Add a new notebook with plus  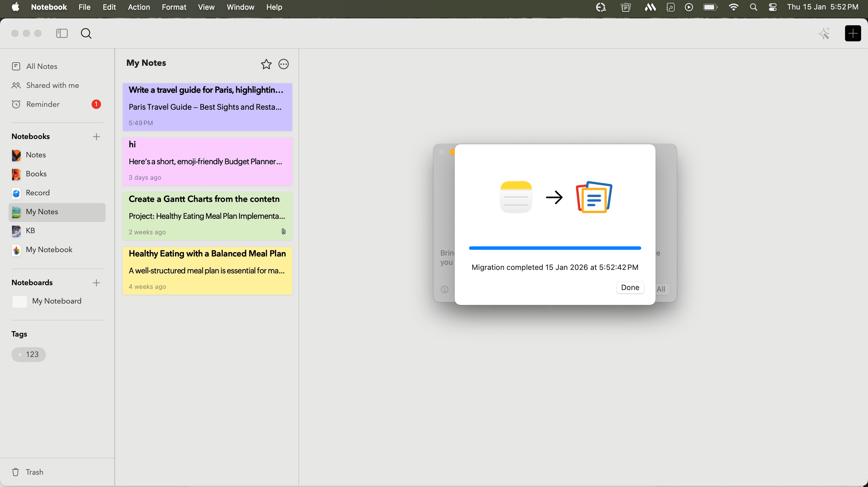(96, 136)
